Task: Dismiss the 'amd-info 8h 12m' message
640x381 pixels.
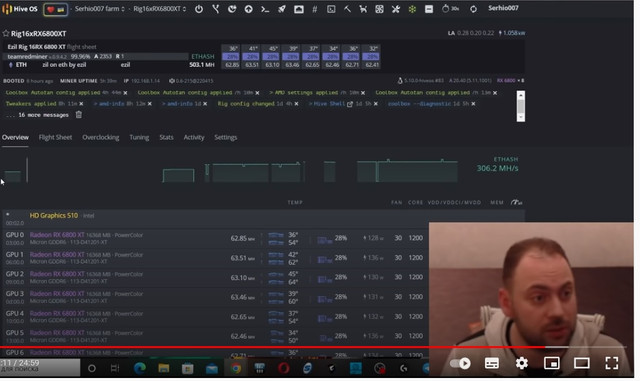Action: coord(150,104)
